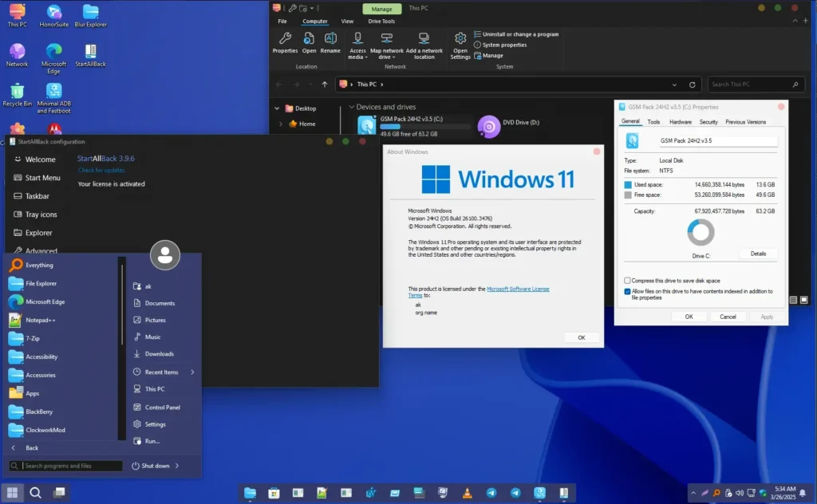Uncheck Allow files to have contents indexed
This screenshot has height=504, width=817.
(x=627, y=292)
